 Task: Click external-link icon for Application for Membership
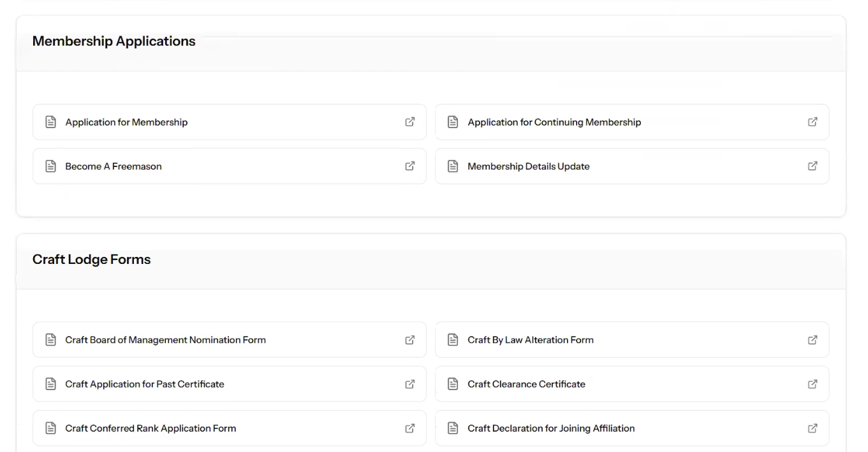click(x=410, y=122)
